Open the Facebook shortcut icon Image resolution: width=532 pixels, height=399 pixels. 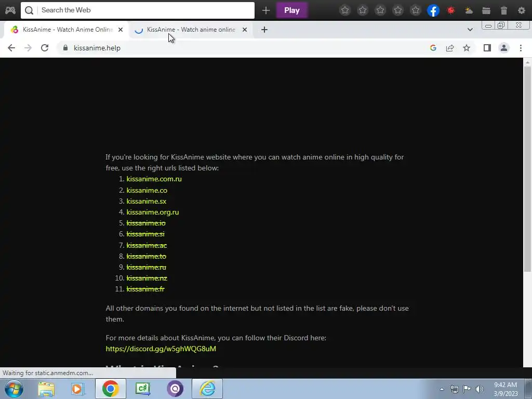433,10
